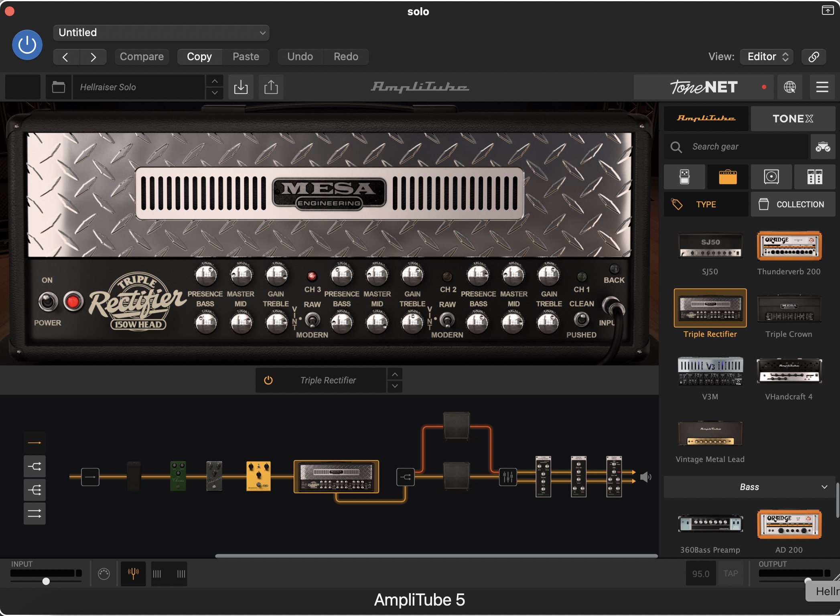840x616 pixels.
Task: Open the tuner icon in the bottom bar
Action: tap(133, 573)
